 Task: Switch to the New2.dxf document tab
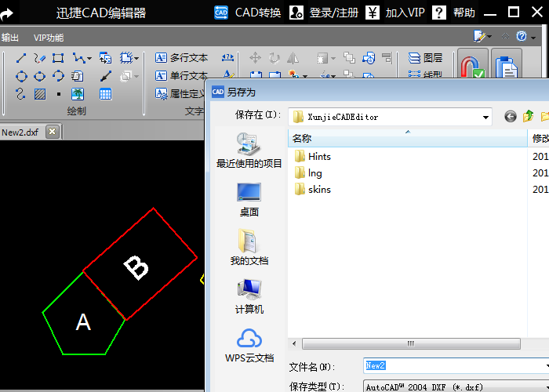[20, 132]
